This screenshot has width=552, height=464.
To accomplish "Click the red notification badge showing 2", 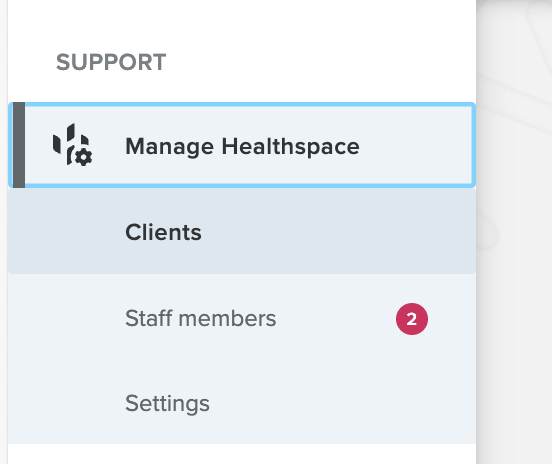I will pos(412,319).
